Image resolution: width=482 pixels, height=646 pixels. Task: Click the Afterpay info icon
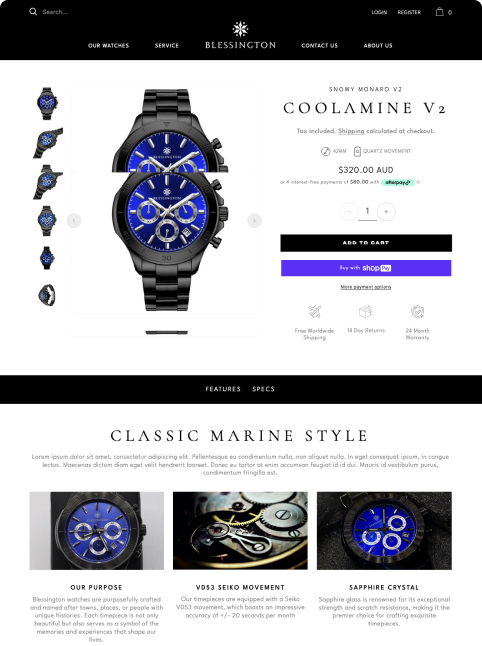[418, 182]
